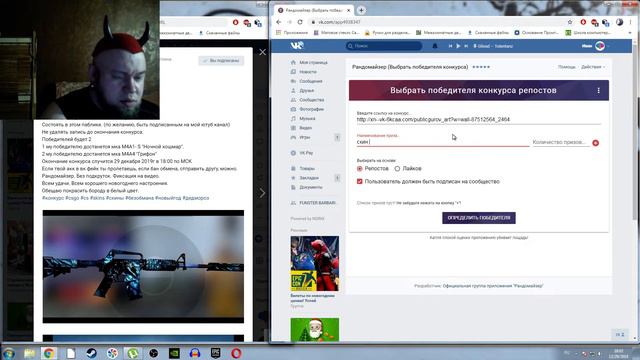Open the Santa ad thumbnail
The height and width of the screenshot is (360, 640).
click(x=315, y=329)
